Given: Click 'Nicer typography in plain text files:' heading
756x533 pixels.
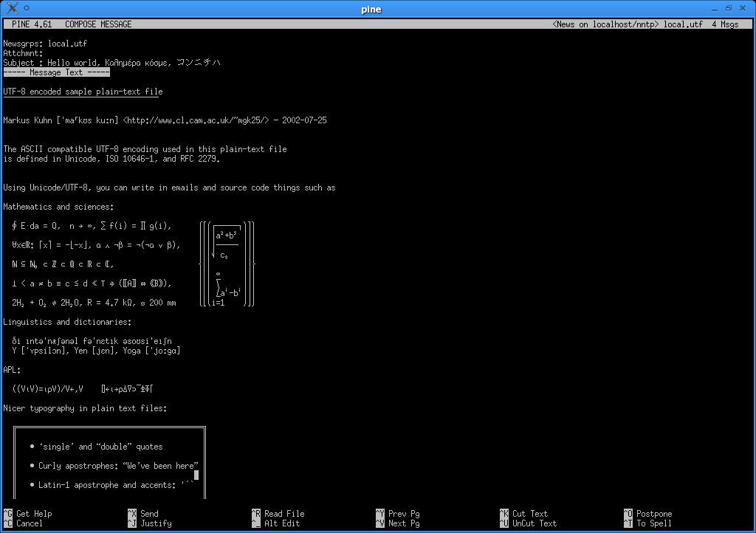Looking at the screenshot, I should click(86, 408).
